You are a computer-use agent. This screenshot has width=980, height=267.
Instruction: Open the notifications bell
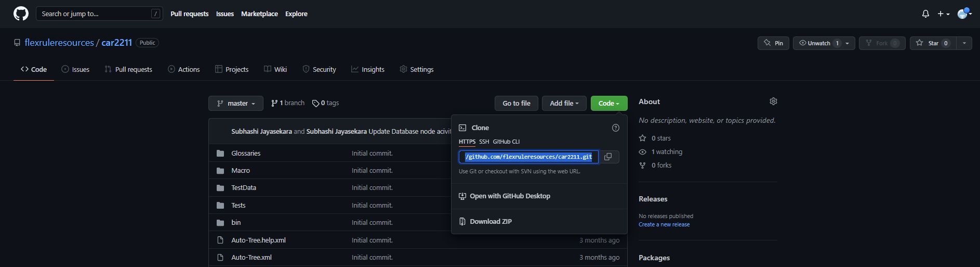point(925,14)
